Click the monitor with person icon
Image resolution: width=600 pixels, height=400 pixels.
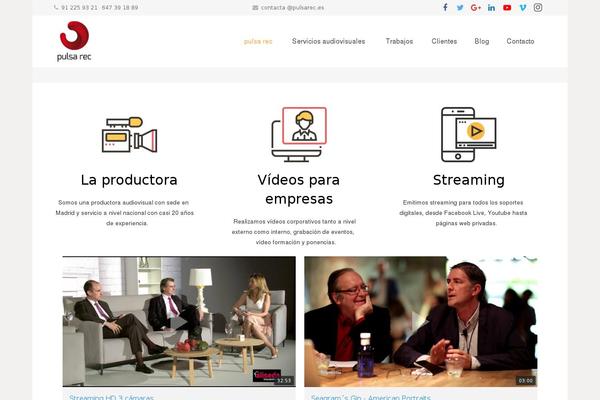pyautogui.click(x=299, y=134)
